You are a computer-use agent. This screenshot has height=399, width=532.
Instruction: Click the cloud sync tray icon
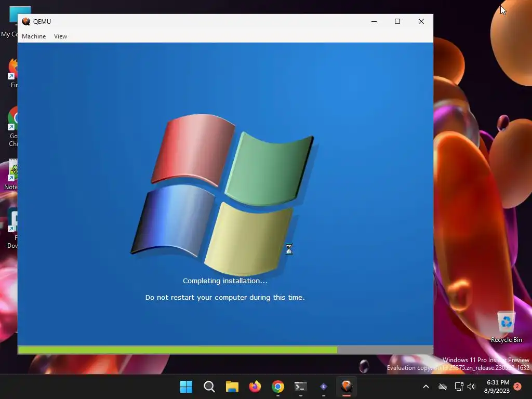click(443, 387)
